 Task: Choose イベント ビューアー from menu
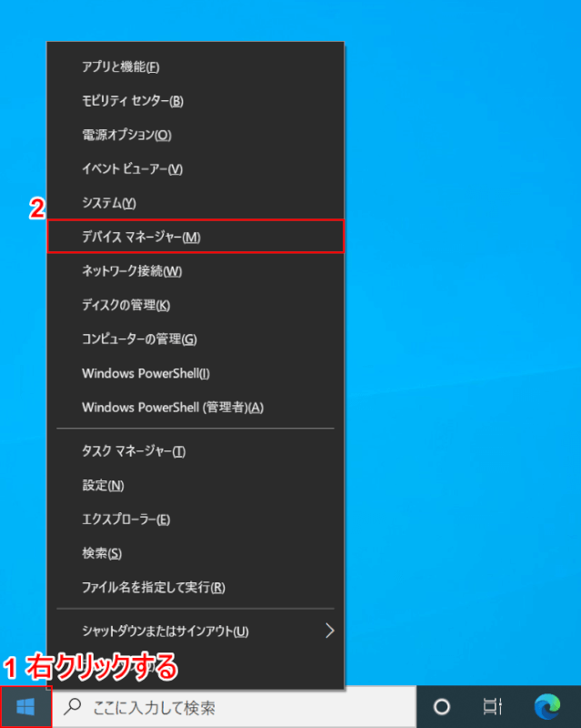[133, 168]
